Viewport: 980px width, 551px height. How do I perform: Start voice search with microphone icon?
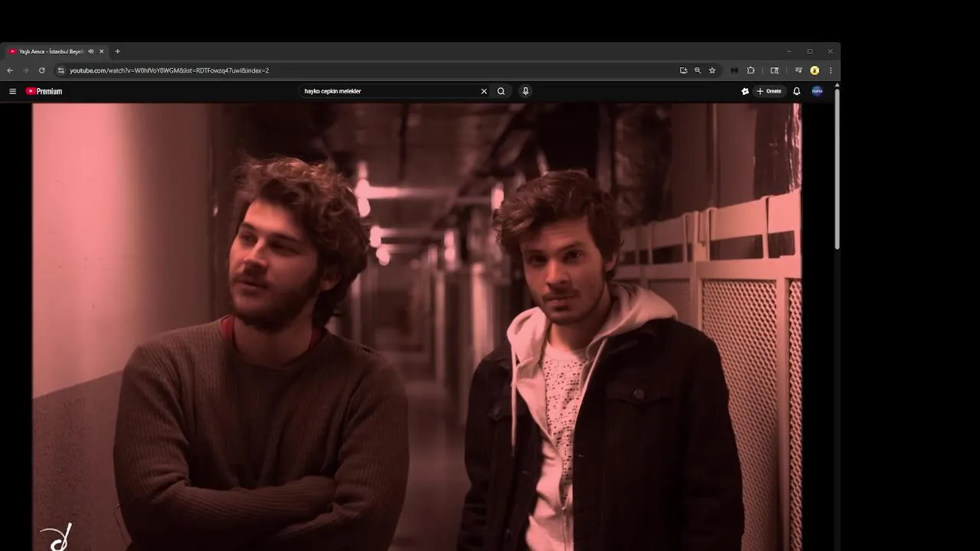pyautogui.click(x=525, y=91)
